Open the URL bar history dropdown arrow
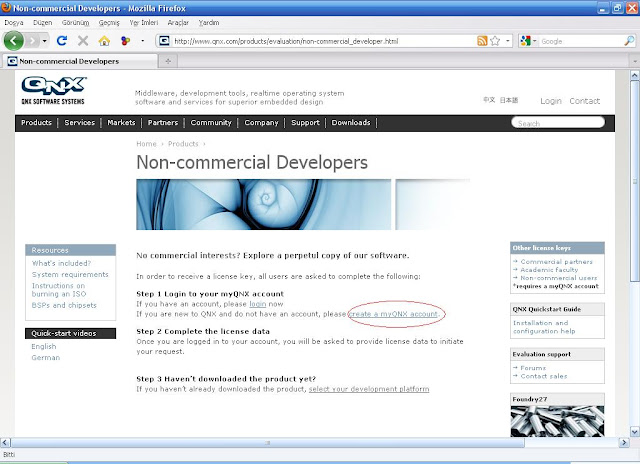The image size is (640, 464). click(x=507, y=41)
